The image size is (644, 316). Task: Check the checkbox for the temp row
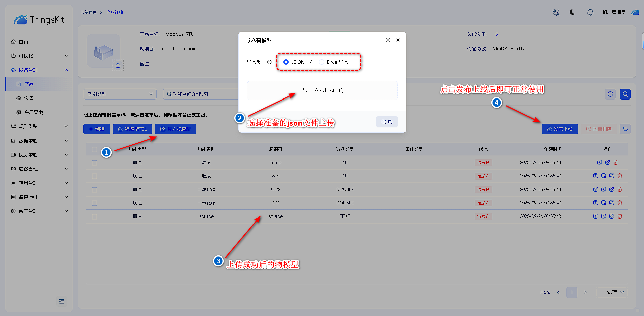click(x=94, y=163)
